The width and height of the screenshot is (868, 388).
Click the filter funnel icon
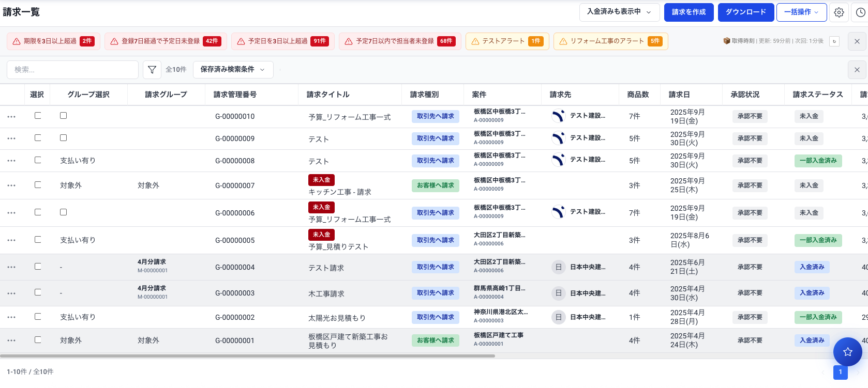[x=152, y=70]
